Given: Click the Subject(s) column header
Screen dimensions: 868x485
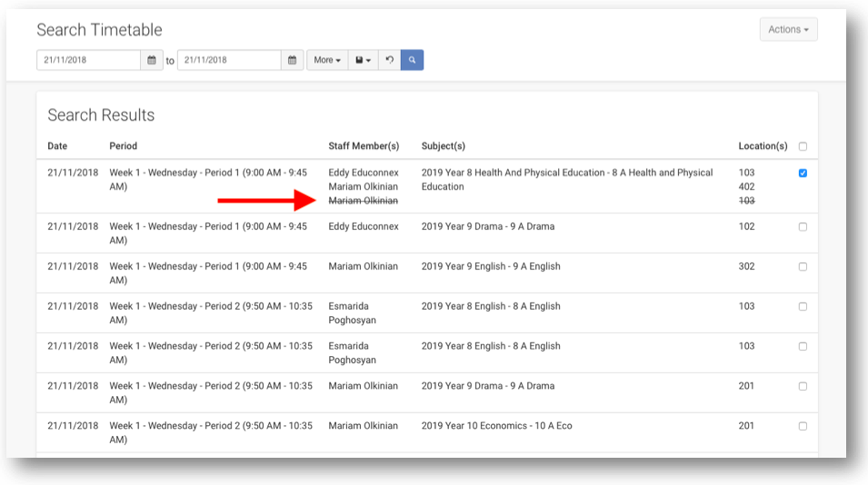Looking at the screenshot, I should (x=444, y=146).
